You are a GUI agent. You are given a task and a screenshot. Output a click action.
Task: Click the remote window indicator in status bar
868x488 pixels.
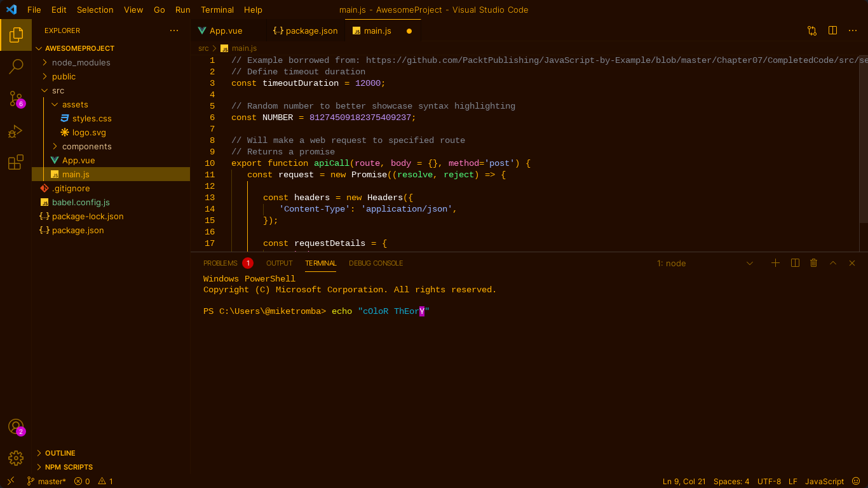tap(11, 481)
